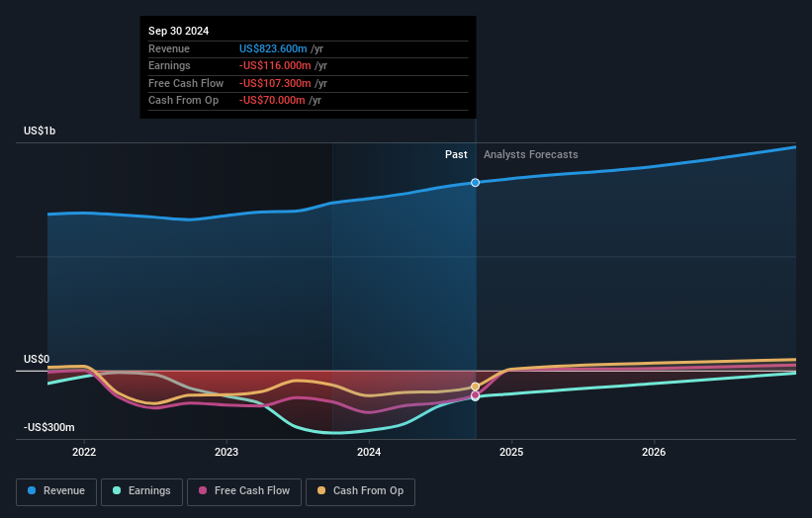Click the Past section label
Viewport: 812px width, 518px height.
tap(456, 154)
